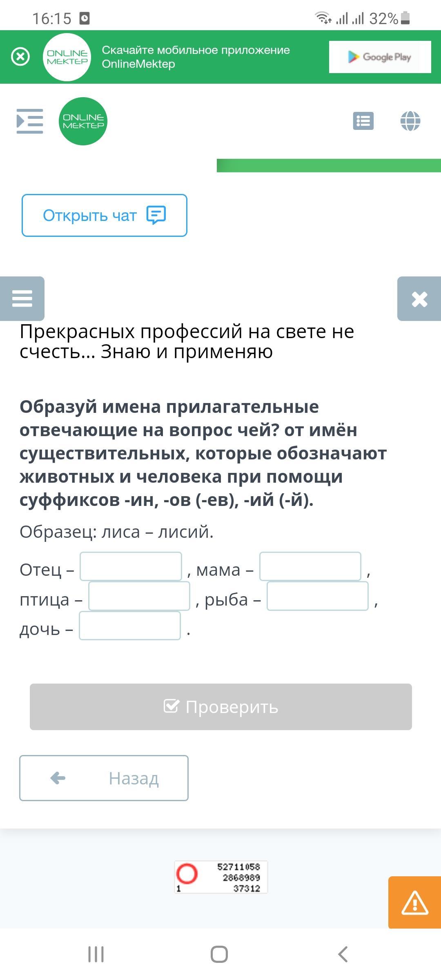Open the gray hamburger lesson menu
This screenshot has width=441, height=980.
22,298
